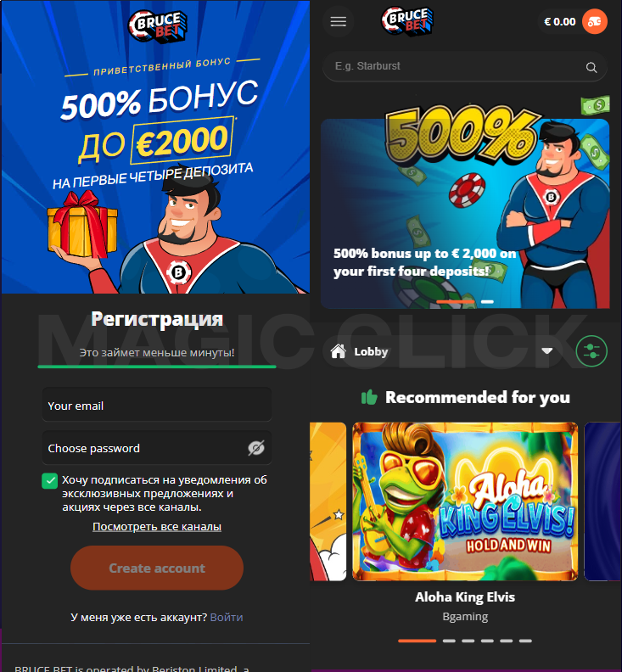Viewport: 622px width, 672px height.
Task: Open the game filter sliders icon
Action: click(591, 351)
